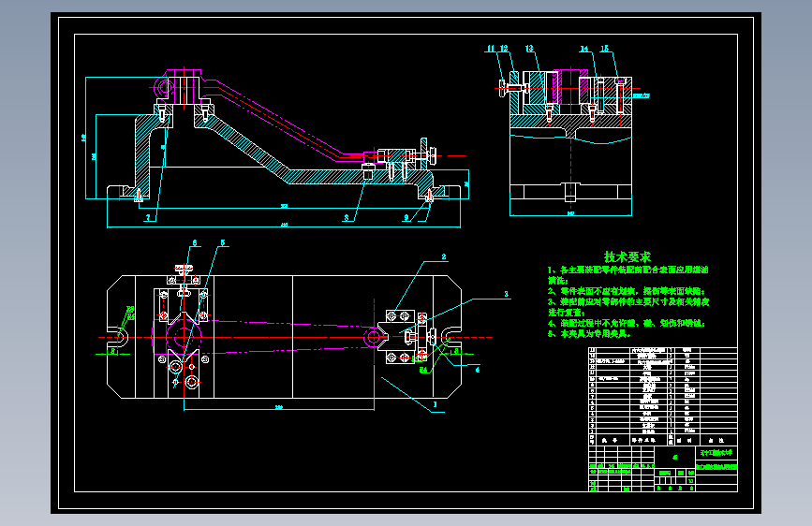
Task: Select technical note 1 about 煤油 cleaning
Action: click(627, 275)
